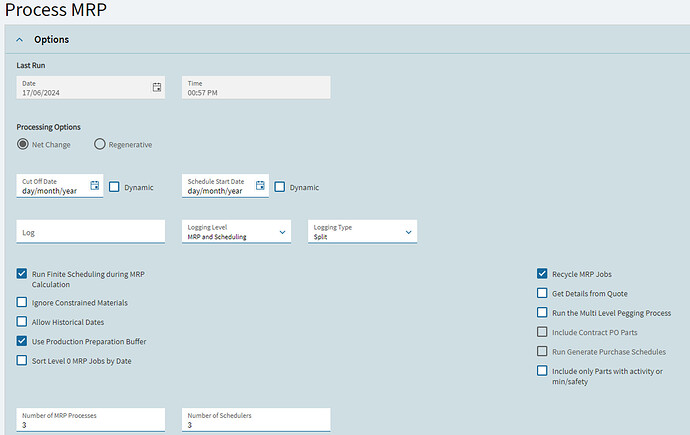
Task: Uncheck Run Finite Scheduling during MRP Calculation
Action: (x=22, y=273)
